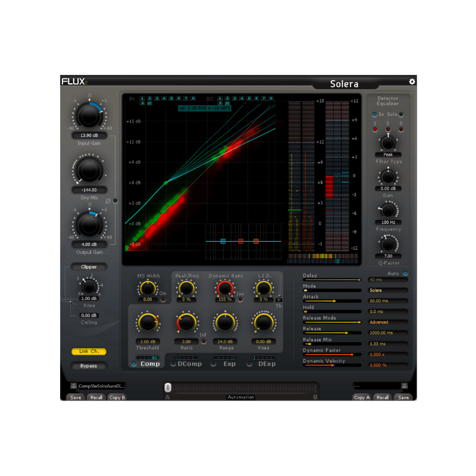Select Pr channel 5 button
The width and height of the screenshot is (476, 476).
[x=171, y=98]
